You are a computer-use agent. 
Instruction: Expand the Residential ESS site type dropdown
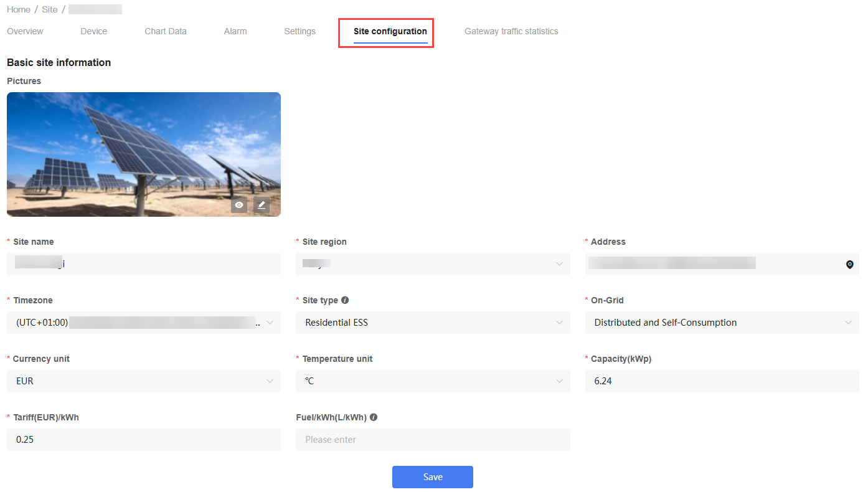click(x=433, y=323)
